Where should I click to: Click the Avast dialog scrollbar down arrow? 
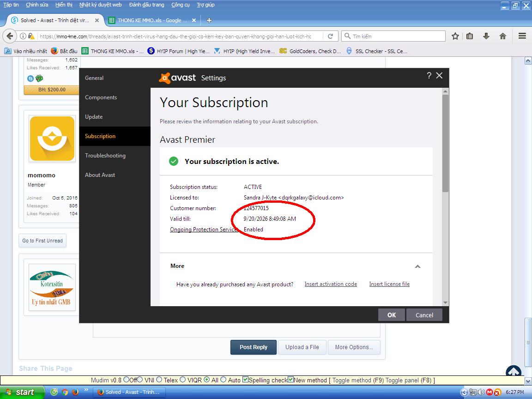point(445,302)
